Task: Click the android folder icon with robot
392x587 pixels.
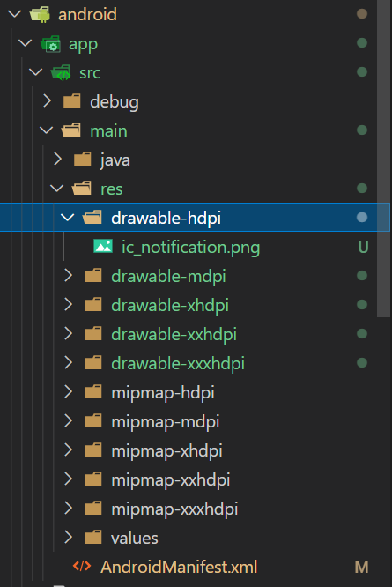Action: (40, 15)
